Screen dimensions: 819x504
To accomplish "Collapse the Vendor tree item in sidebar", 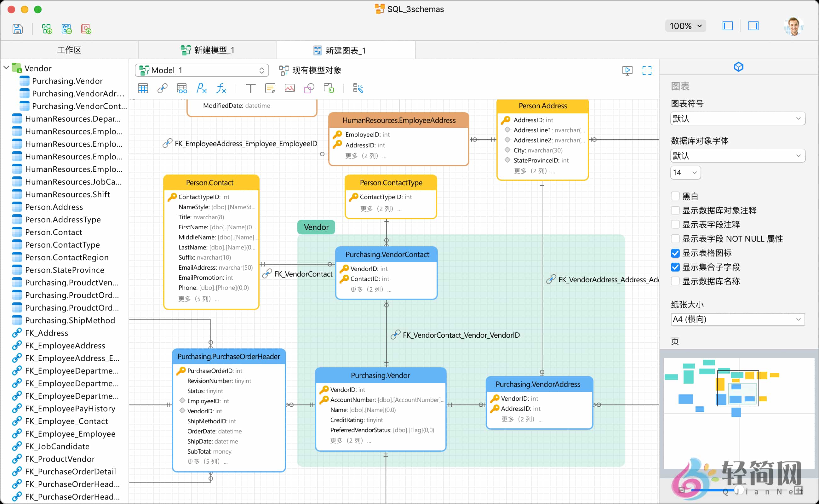I will tap(6, 68).
